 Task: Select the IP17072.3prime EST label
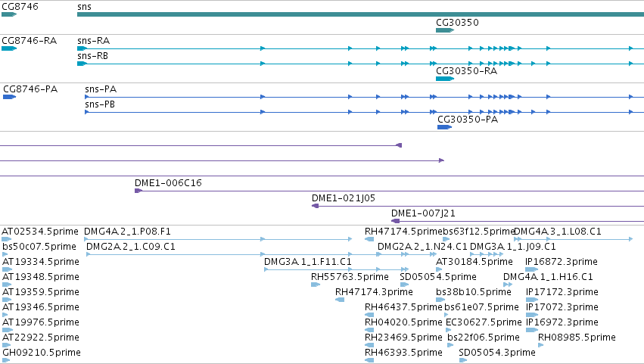click(x=562, y=307)
